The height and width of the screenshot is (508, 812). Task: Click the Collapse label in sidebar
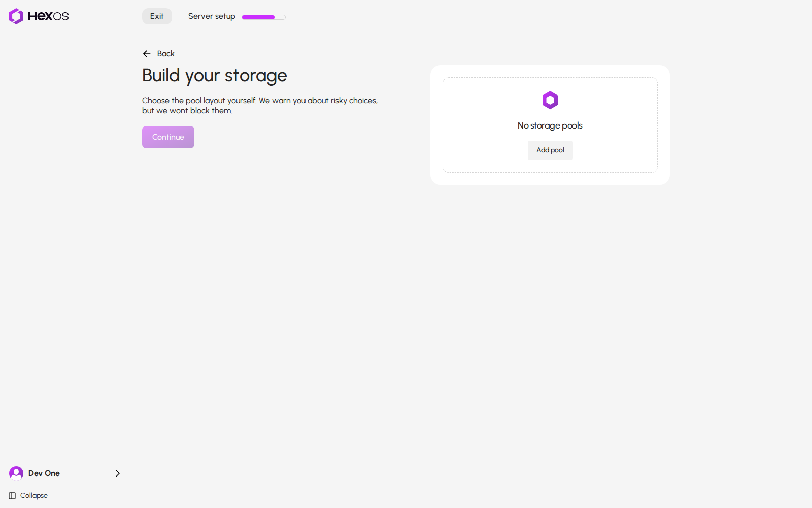coord(34,496)
